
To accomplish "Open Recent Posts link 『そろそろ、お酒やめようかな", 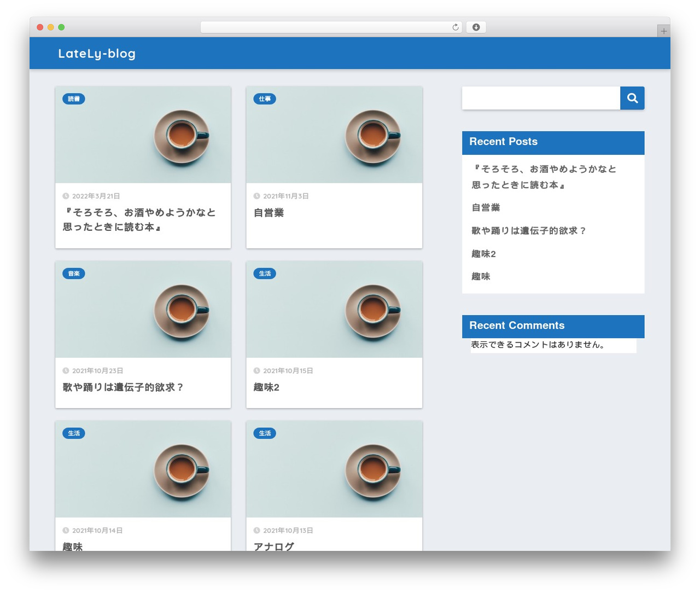I will (544, 177).
